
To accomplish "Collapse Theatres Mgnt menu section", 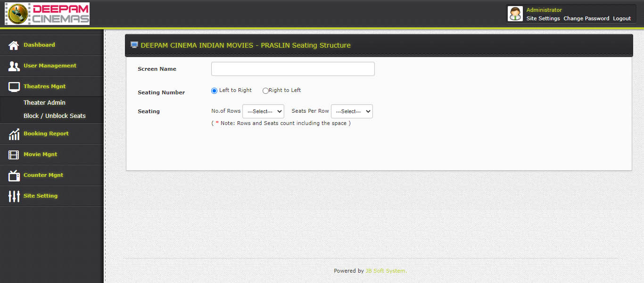I will 52,86.
